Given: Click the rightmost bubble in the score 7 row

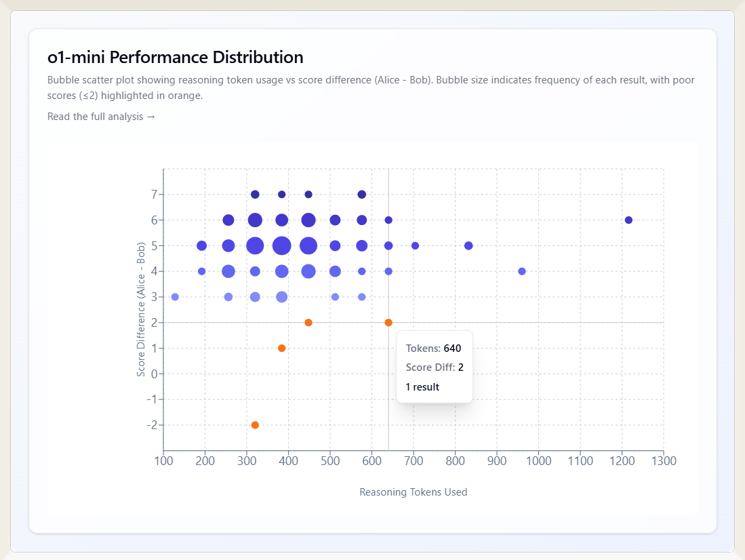Looking at the screenshot, I should (362, 195).
